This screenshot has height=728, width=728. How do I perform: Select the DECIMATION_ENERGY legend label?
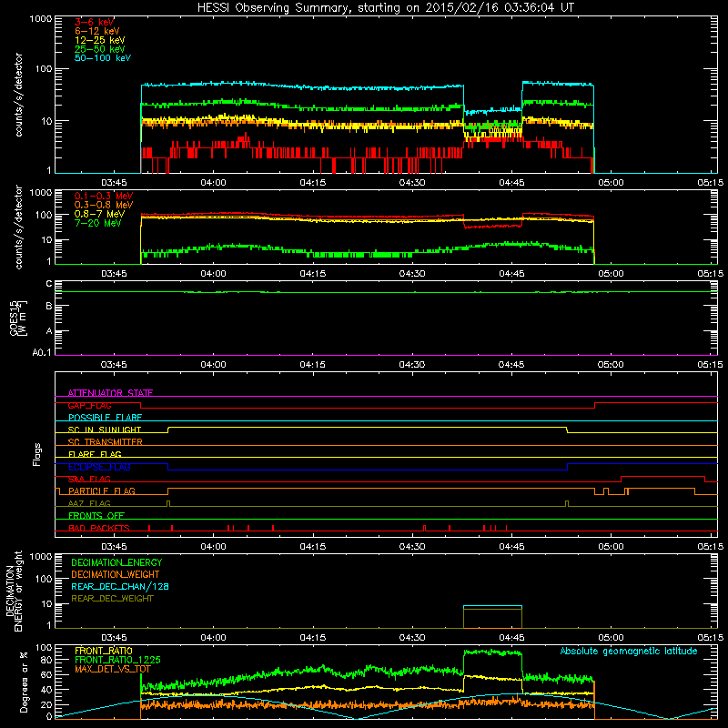[x=116, y=562]
